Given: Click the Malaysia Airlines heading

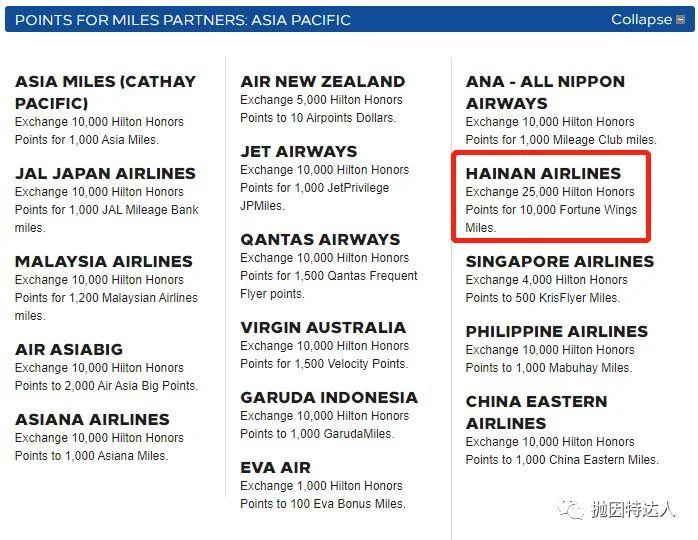Looking at the screenshot, I should click(104, 261).
